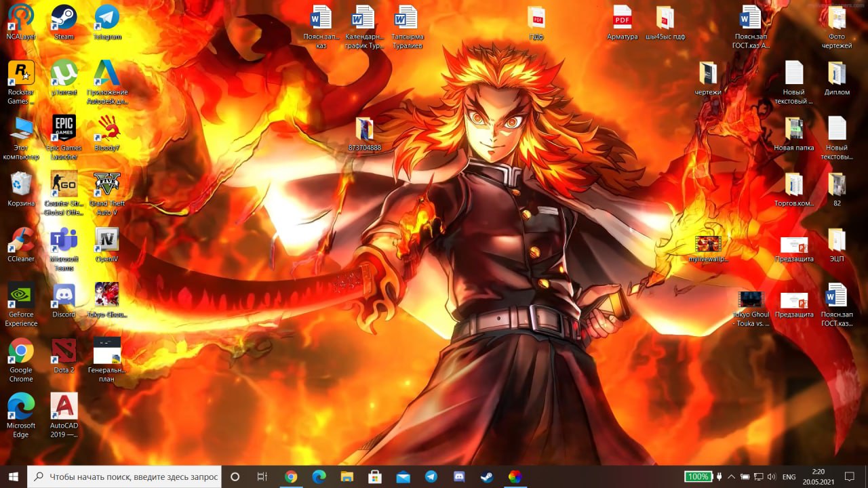Open the network icon in the tray

click(x=758, y=476)
